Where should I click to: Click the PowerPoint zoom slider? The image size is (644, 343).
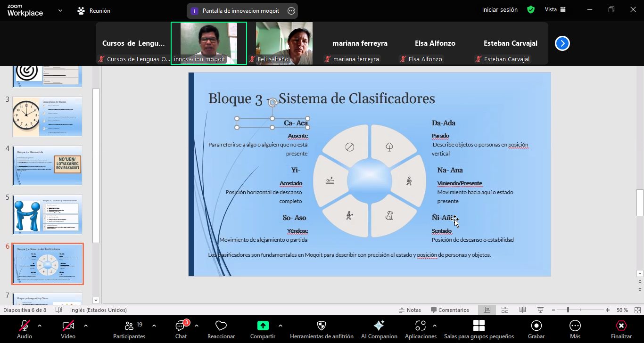tap(568, 310)
